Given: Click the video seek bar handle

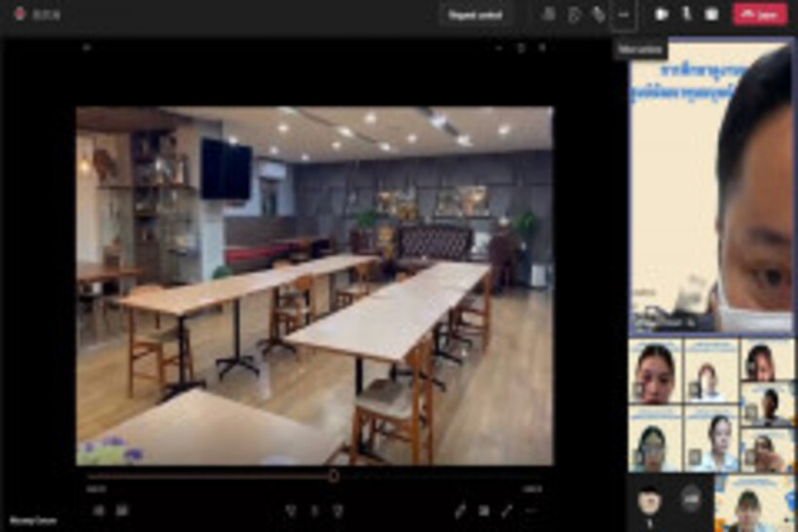Looking at the screenshot, I should point(334,476).
